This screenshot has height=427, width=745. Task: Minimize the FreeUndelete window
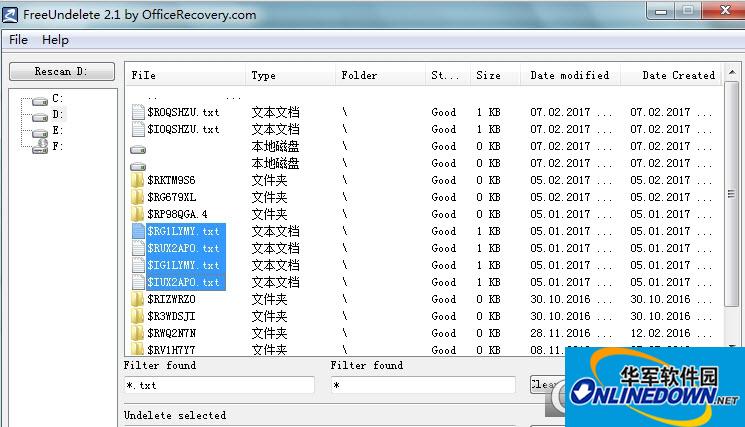[661, 11]
